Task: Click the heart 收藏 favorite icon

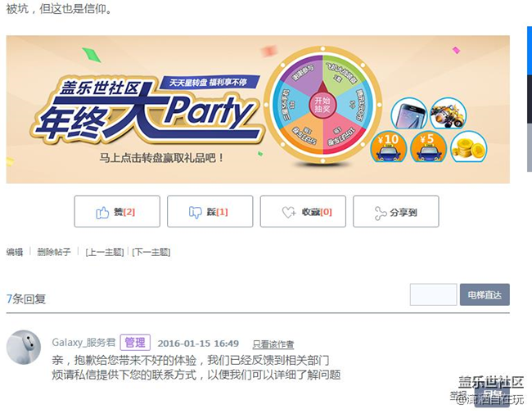Action: (x=289, y=213)
